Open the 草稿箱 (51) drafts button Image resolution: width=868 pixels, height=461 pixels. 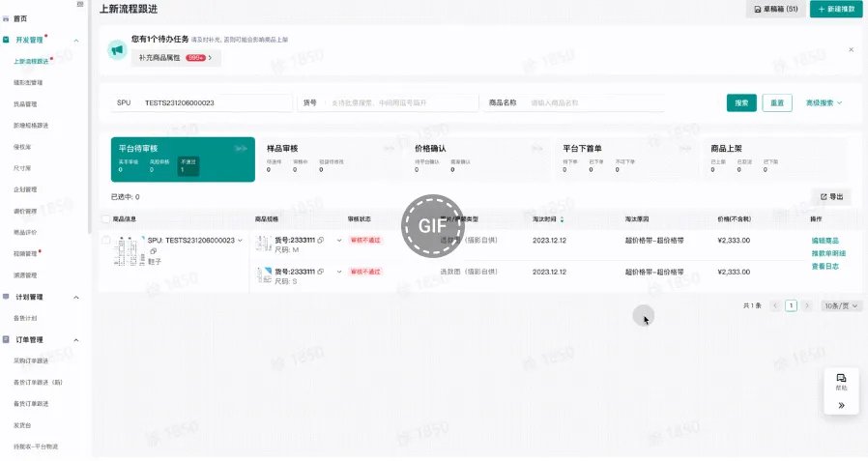coord(776,9)
